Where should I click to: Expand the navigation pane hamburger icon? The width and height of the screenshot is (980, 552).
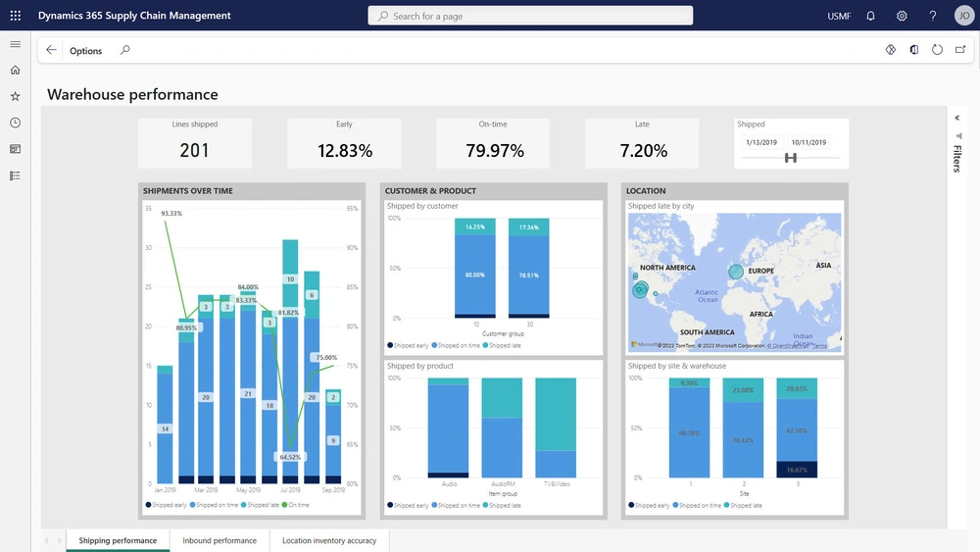[15, 44]
